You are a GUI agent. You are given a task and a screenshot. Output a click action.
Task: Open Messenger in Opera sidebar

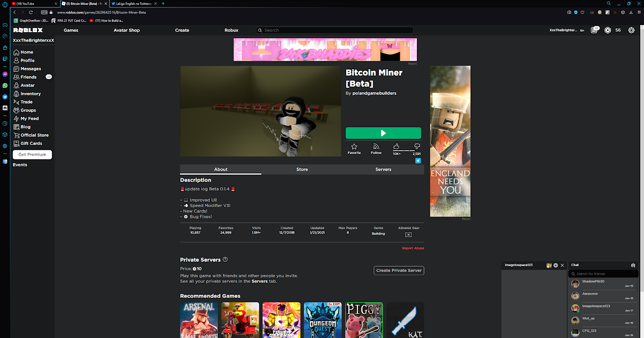pyautogui.click(x=5, y=74)
